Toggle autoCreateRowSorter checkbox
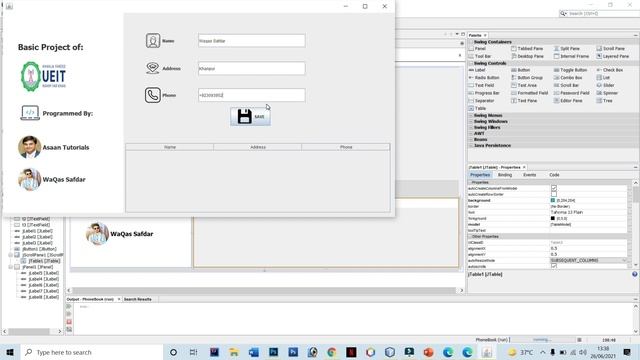Screen dimensions: 640x360 coord(554,194)
